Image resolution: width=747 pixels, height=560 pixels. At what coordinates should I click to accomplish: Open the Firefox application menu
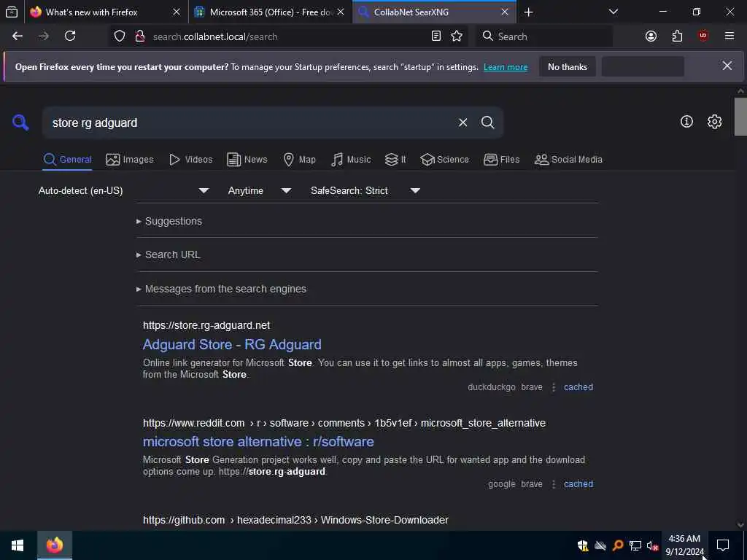pyautogui.click(x=729, y=36)
